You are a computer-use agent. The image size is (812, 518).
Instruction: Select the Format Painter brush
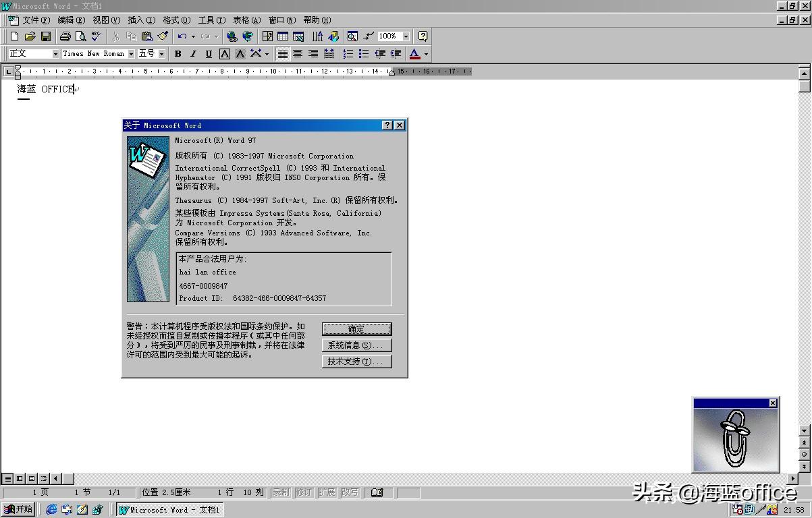163,36
